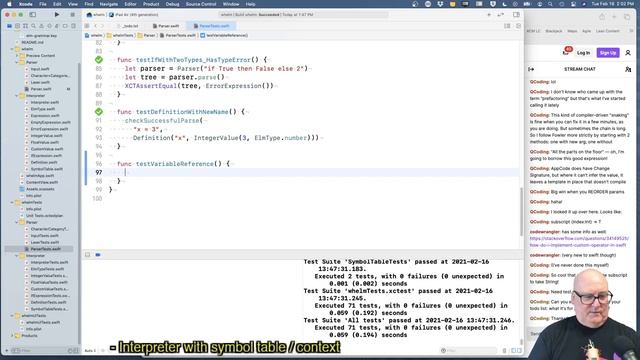
Task: Toggle the inspector panel on the right
Action: point(516,15)
